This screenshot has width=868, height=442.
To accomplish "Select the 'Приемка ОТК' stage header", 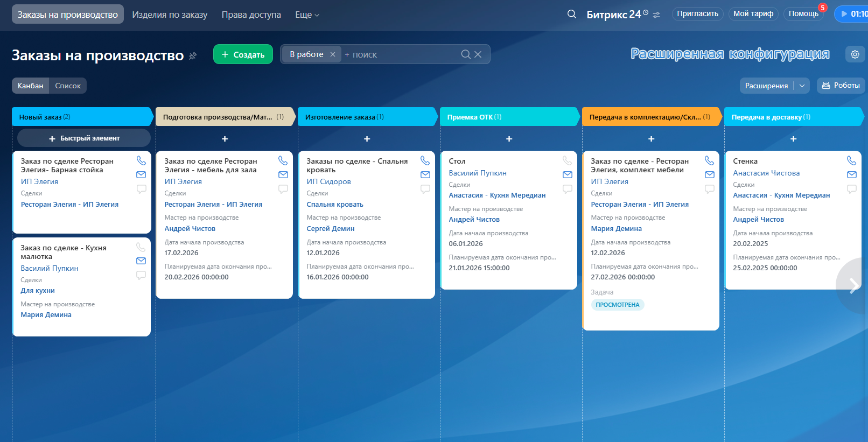I will pos(509,117).
